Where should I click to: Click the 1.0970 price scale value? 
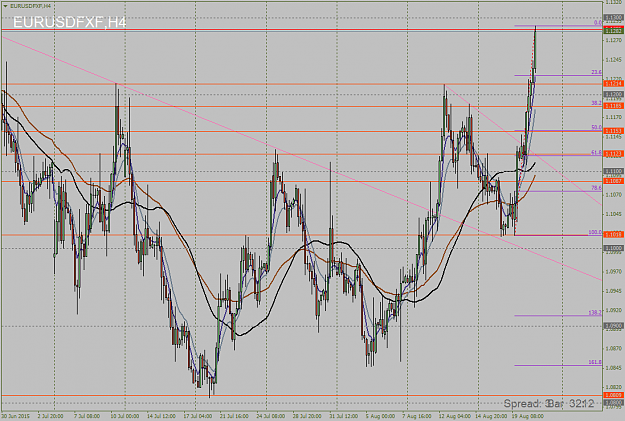pos(613,271)
